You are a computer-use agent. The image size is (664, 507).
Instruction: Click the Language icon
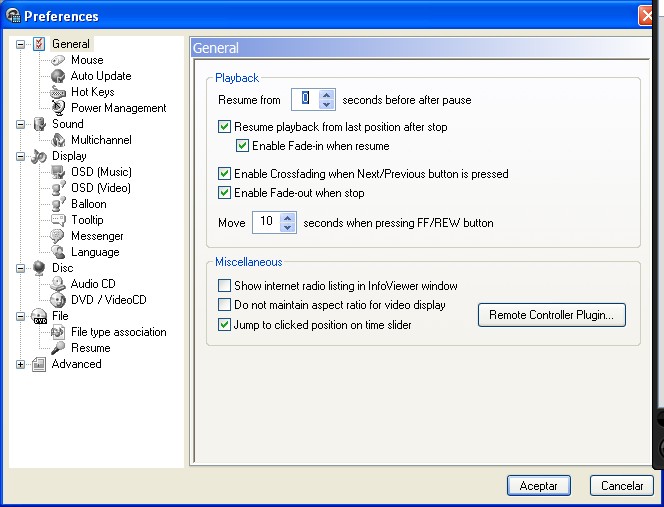pyautogui.click(x=58, y=252)
